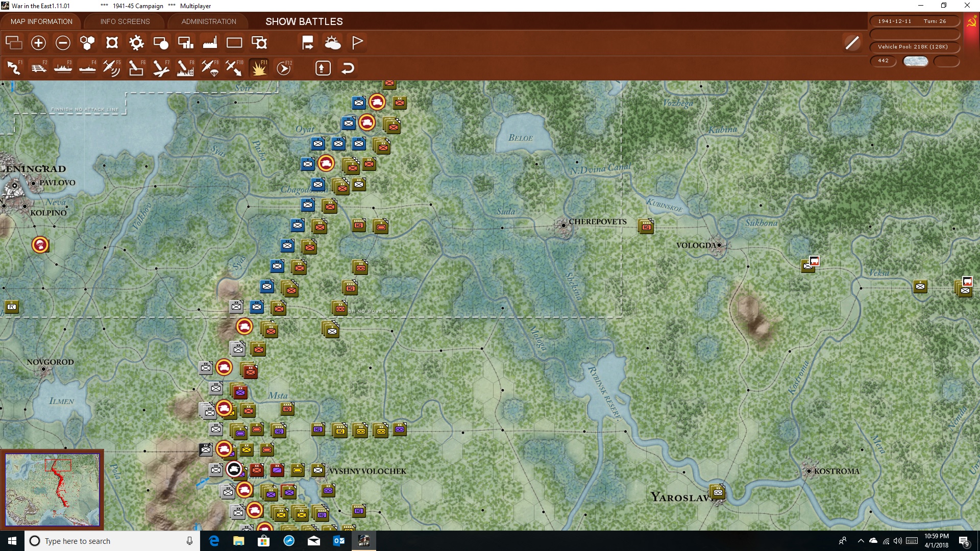This screenshot has width=980, height=551.
Task: Open File Explorer from taskbar
Action: [239, 541]
